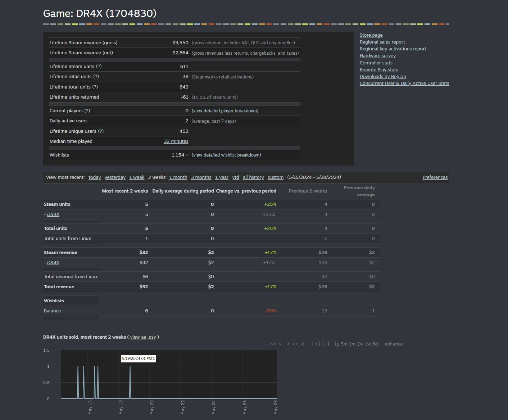Zoom out chart with [-] control
The height and width of the screenshot is (420, 508).
[325, 344]
